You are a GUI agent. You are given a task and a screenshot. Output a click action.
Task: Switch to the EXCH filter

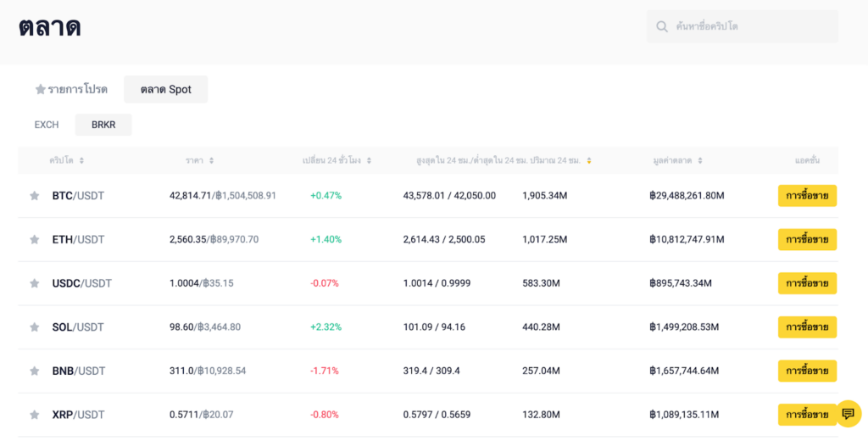pos(47,125)
